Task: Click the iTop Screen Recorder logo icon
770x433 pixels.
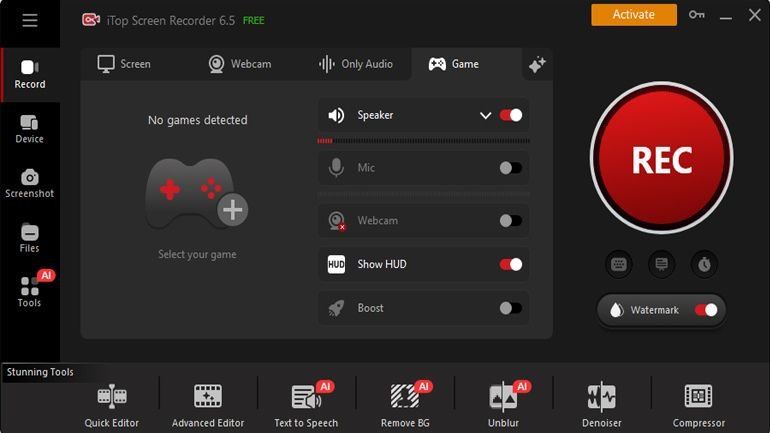Action: [91, 20]
